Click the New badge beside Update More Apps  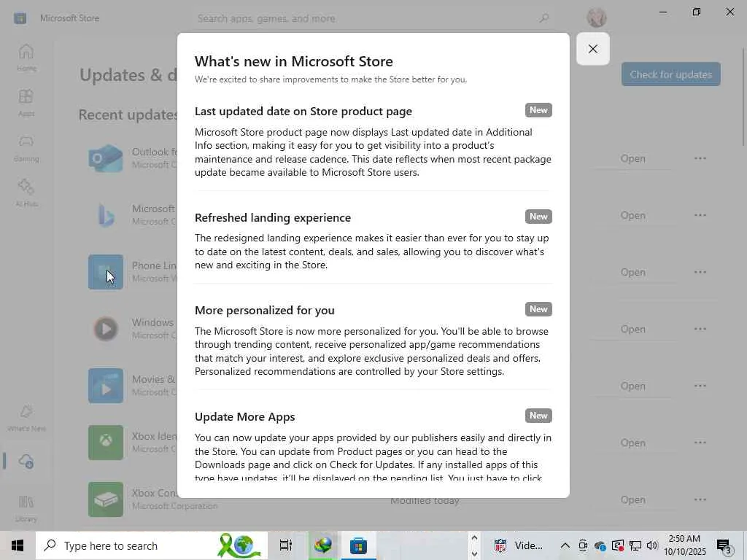[538, 416]
